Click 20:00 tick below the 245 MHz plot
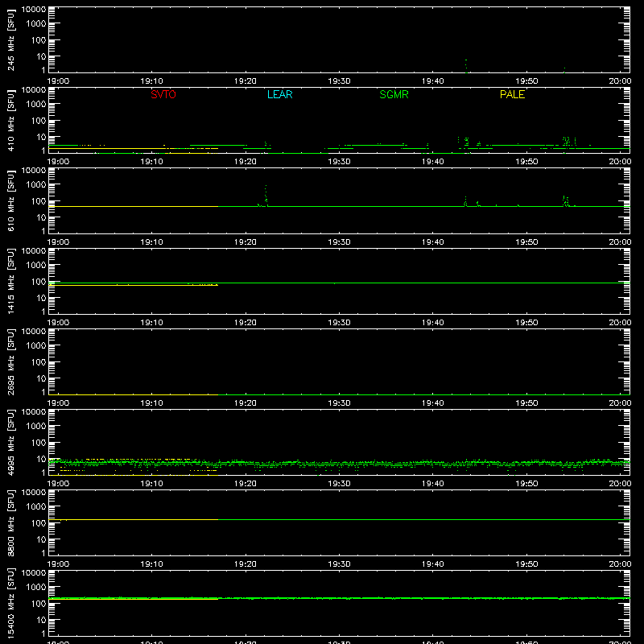 point(620,81)
